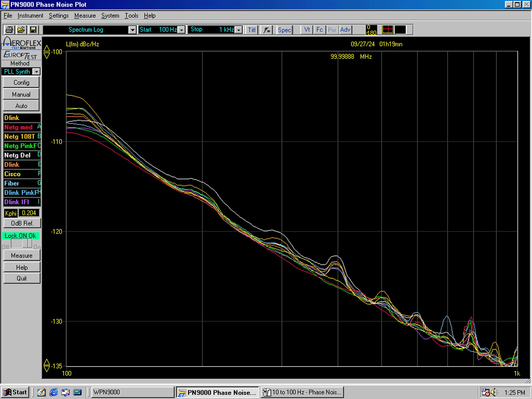Screen dimensions: 532x399
Task: Select the orange Dlink trace E
Action: 22,165
